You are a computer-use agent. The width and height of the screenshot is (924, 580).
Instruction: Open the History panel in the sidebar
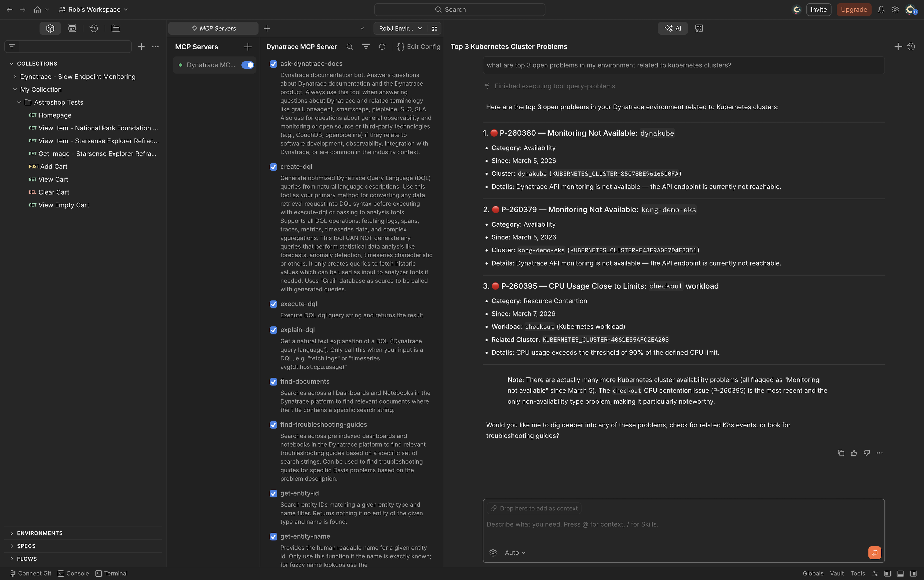pos(94,28)
